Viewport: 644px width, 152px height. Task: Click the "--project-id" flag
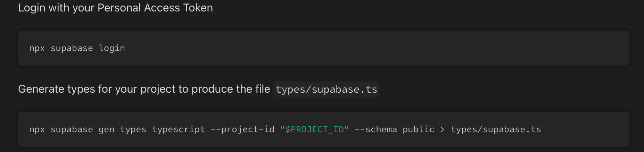242,129
